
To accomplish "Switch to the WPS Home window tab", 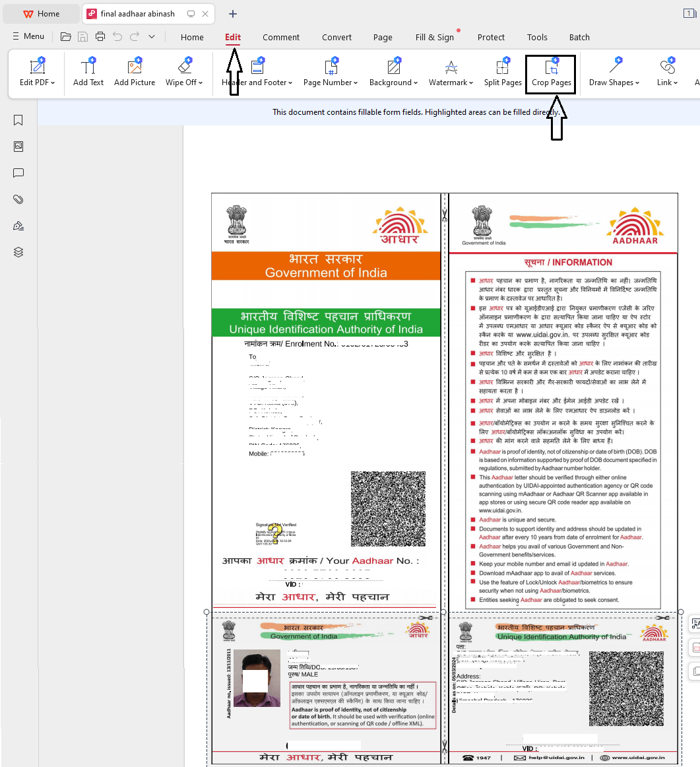I will point(42,14).
